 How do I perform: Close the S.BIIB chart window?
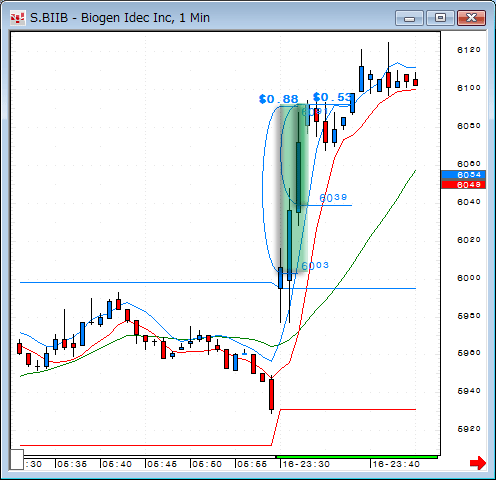pos(471,18)
